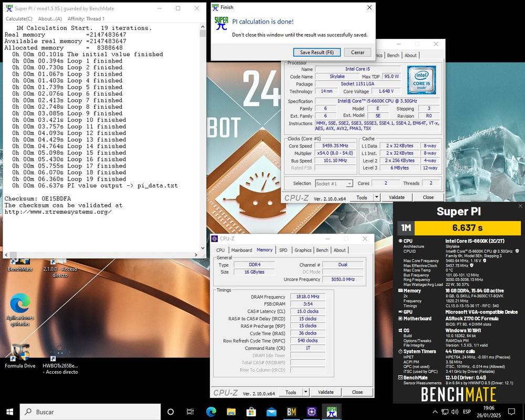
Task: Open the Bench tab in upper CPU-Z window
Action: coord(393,55)
